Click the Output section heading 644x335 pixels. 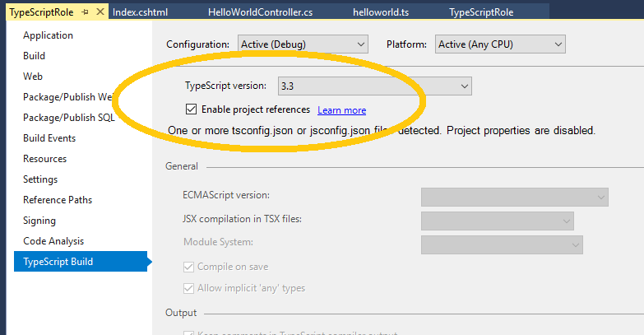pos(181,313)
